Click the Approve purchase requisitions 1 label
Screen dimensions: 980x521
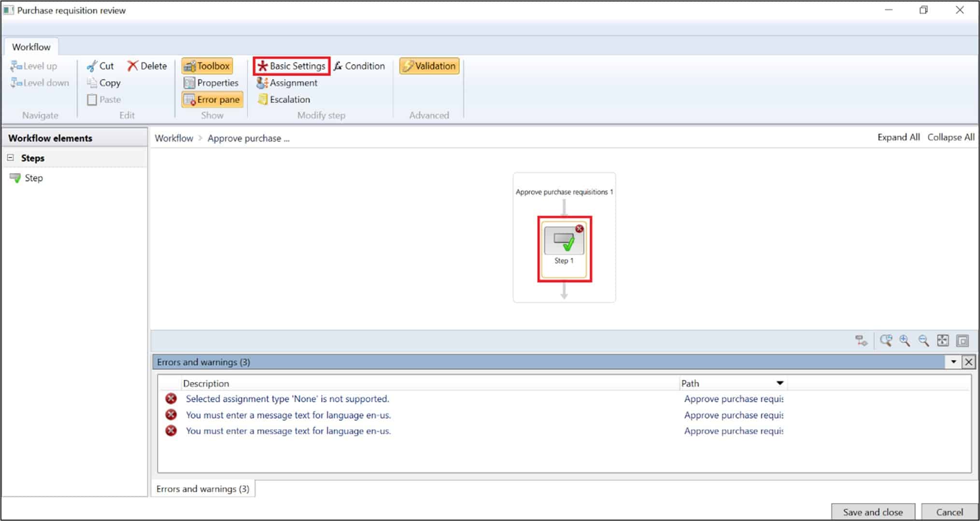point(564,192)
